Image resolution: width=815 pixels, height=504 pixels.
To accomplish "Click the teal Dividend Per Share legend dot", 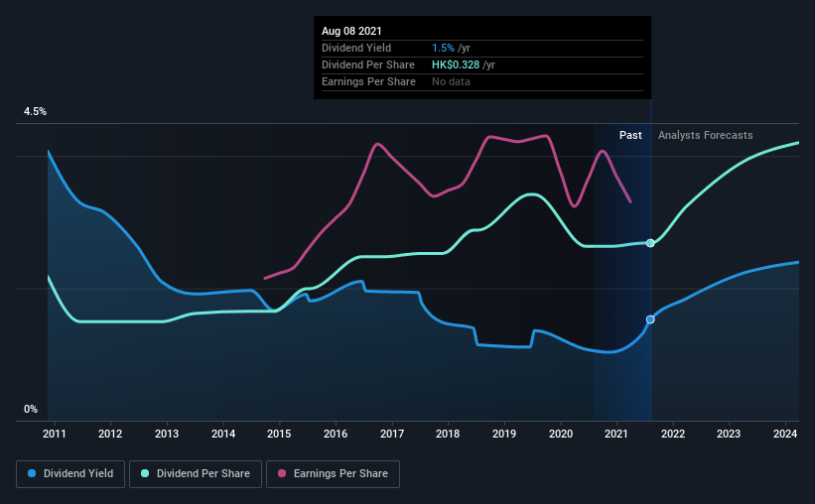I will [145, 473].
